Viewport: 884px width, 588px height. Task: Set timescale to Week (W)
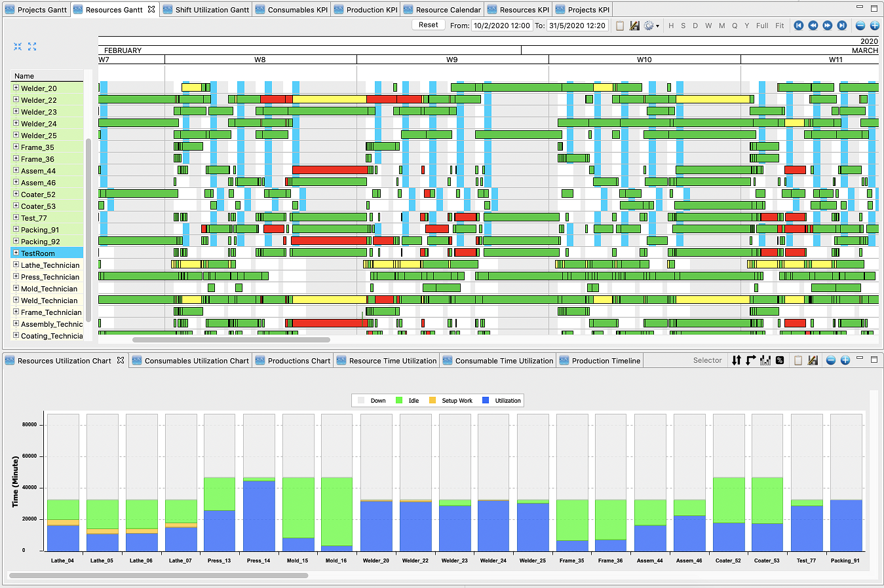pos(708,26)
